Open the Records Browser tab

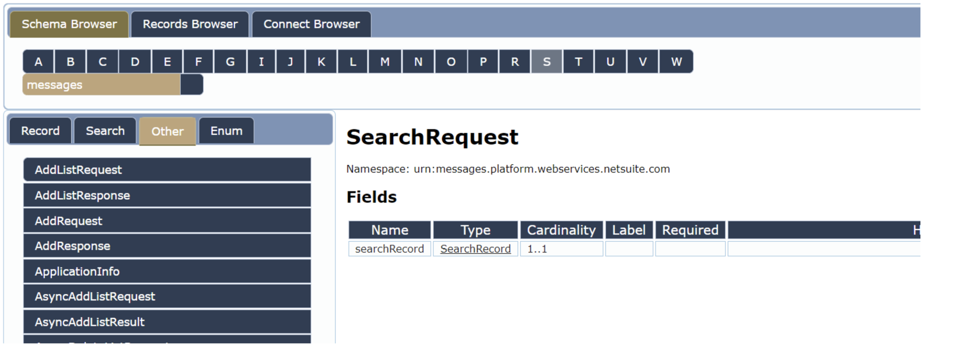click(190, 24)
